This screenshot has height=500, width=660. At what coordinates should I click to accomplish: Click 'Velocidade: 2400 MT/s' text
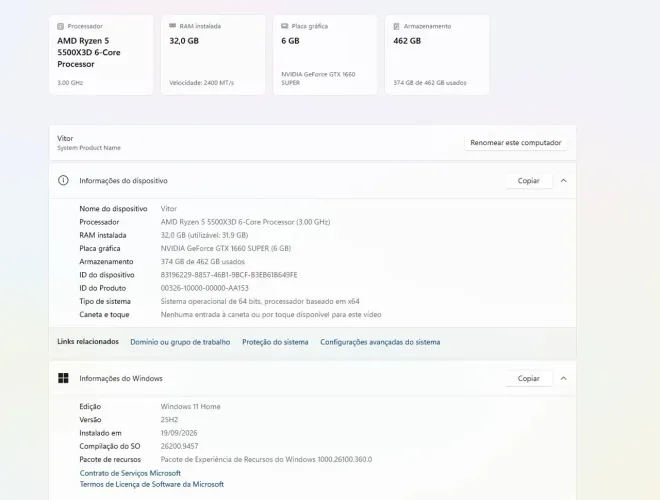tap(201, 83)
